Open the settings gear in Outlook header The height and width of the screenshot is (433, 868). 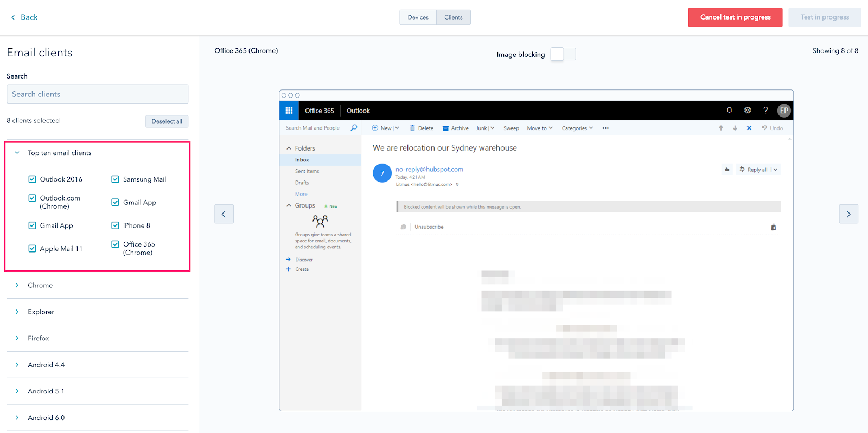point(748,110)
